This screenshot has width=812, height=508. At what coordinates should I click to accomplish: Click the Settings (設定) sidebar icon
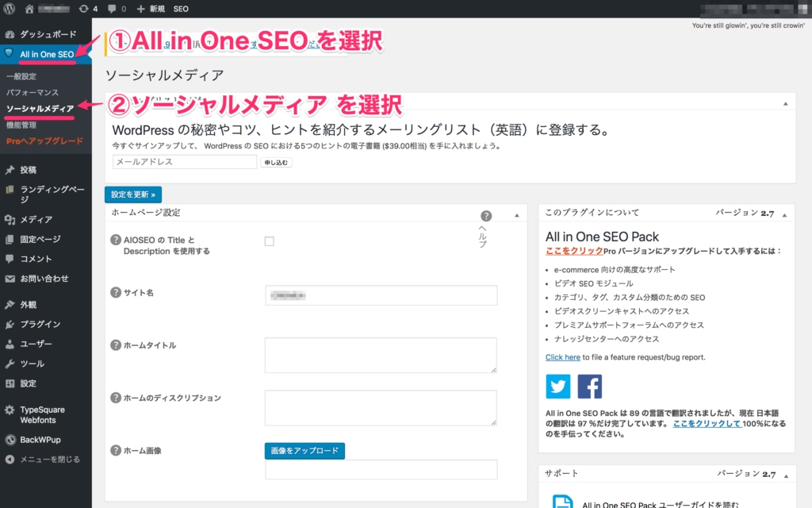pos(10,383)
